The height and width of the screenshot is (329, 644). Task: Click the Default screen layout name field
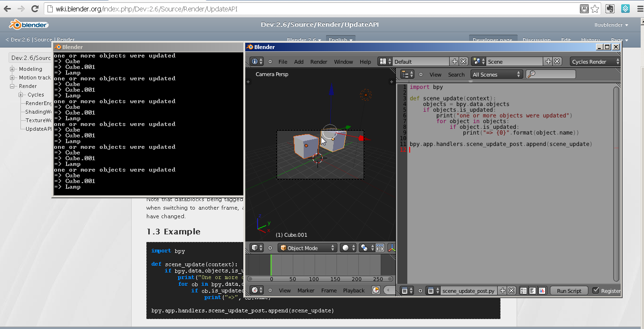pos(421,61)
